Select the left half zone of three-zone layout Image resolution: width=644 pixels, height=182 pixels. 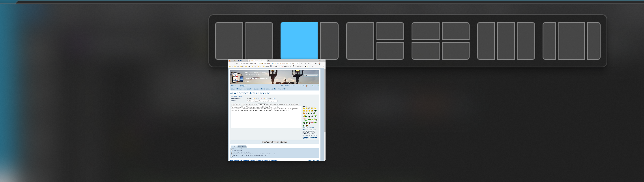360,41
